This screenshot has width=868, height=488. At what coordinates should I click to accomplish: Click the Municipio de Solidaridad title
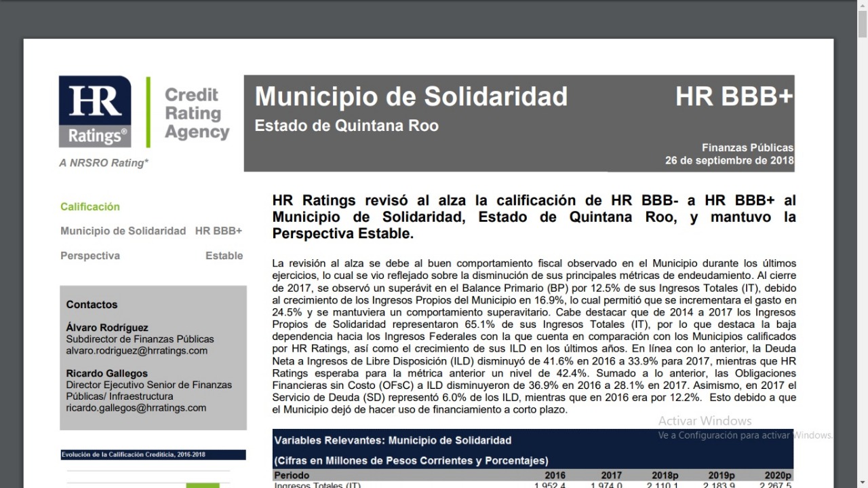click(x=411, y=96)
